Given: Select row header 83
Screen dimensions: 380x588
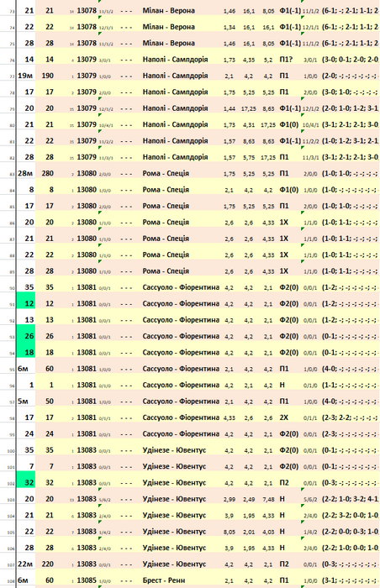Looking at the screenshot, I should 11,175.
